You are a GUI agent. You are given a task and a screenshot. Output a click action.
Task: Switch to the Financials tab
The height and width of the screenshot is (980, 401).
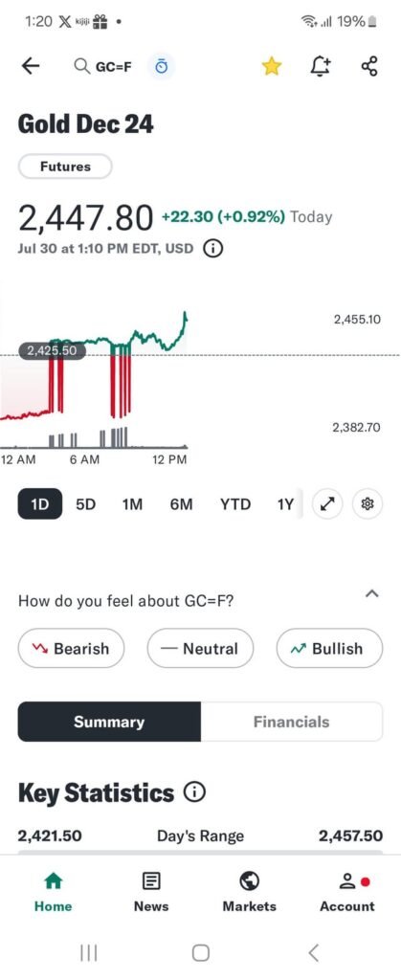coord(291,722)
